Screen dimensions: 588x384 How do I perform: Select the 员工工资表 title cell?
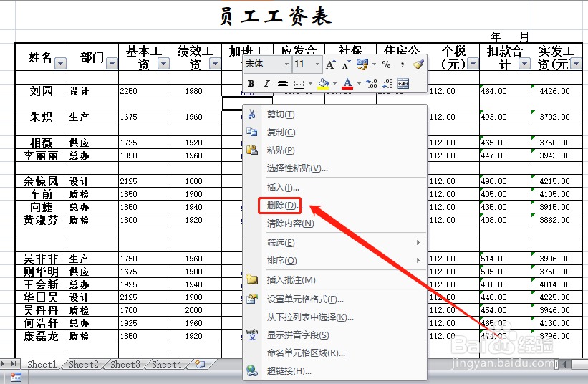pyautogui.click(x=276, y=16)
